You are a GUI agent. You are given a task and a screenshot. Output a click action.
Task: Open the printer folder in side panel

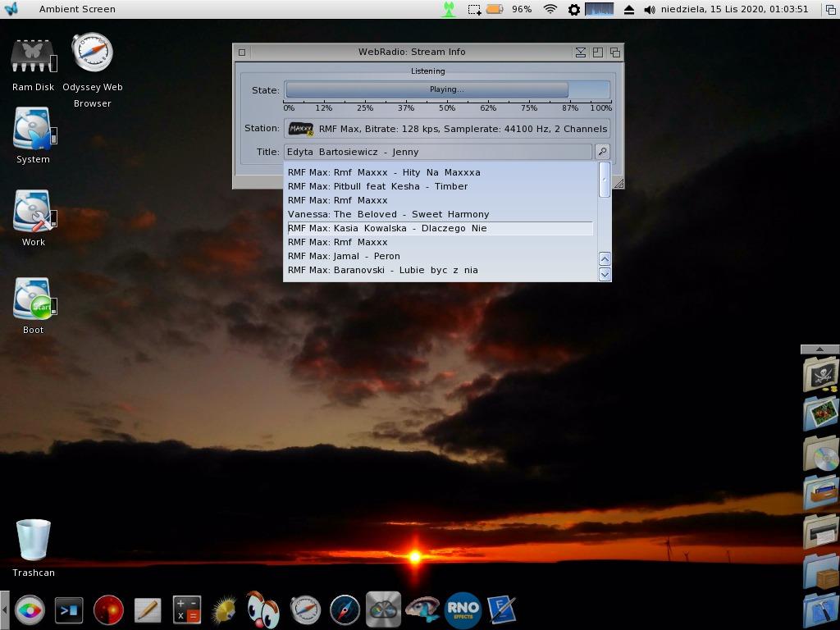tap(821, 532)
